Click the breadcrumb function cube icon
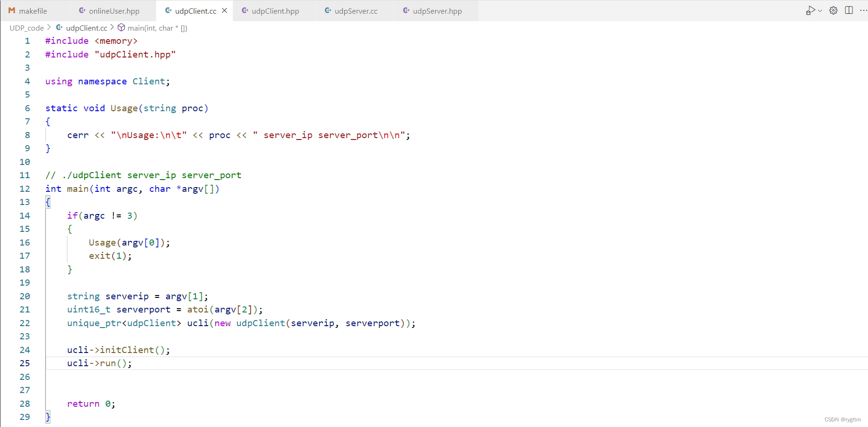The image size is (868, 427). coord(121,27)
